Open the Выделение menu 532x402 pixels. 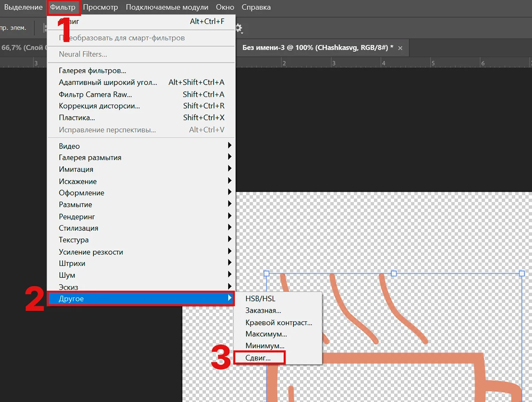coord(23,8)
